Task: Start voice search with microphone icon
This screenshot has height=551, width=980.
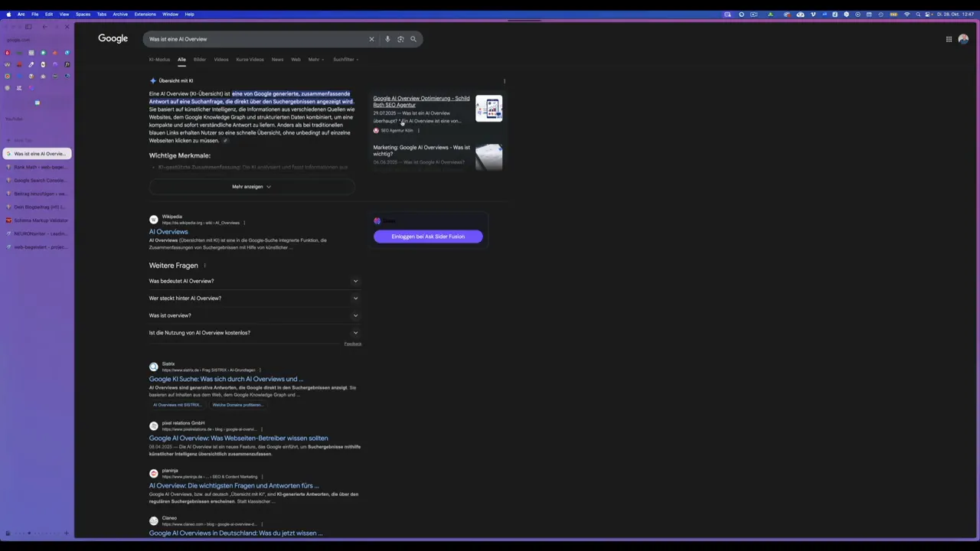Action: [387, 39]
